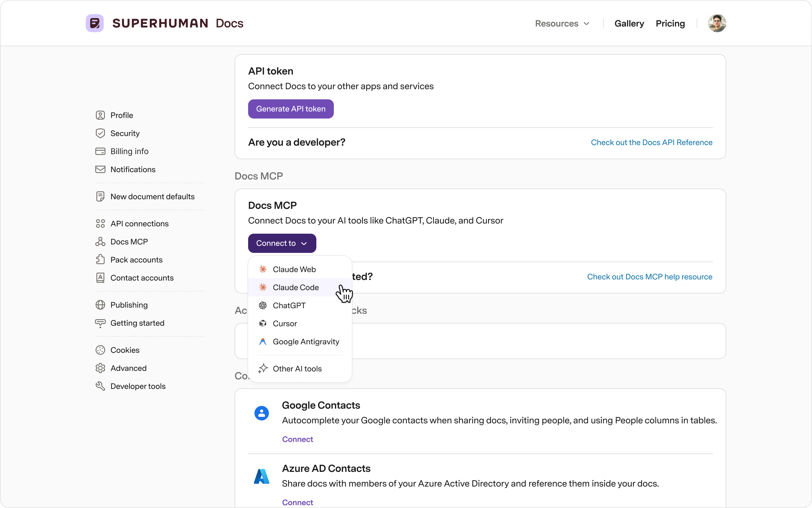Click the Cookies icon in sidebar
The width and height of the screenshot is (812, 508).
point(100,350)
